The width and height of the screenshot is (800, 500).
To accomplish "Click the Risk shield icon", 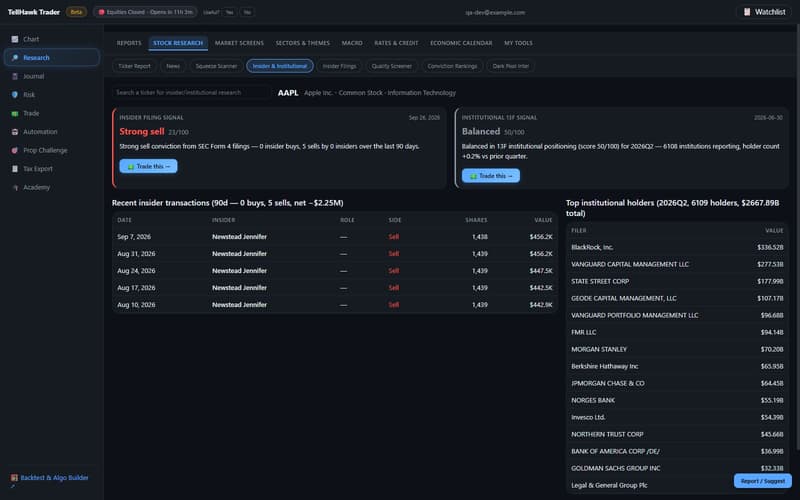I will (x=15, y=95).
